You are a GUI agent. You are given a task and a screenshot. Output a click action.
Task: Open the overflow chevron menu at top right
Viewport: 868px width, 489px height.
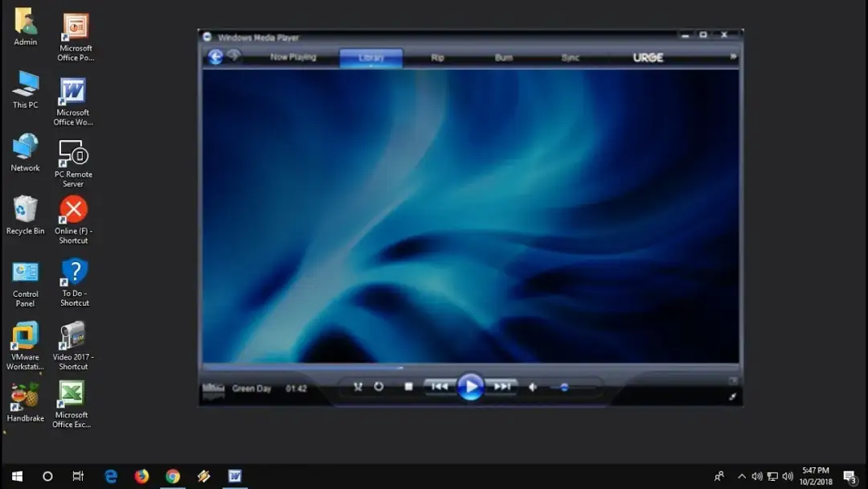[732, 57]
